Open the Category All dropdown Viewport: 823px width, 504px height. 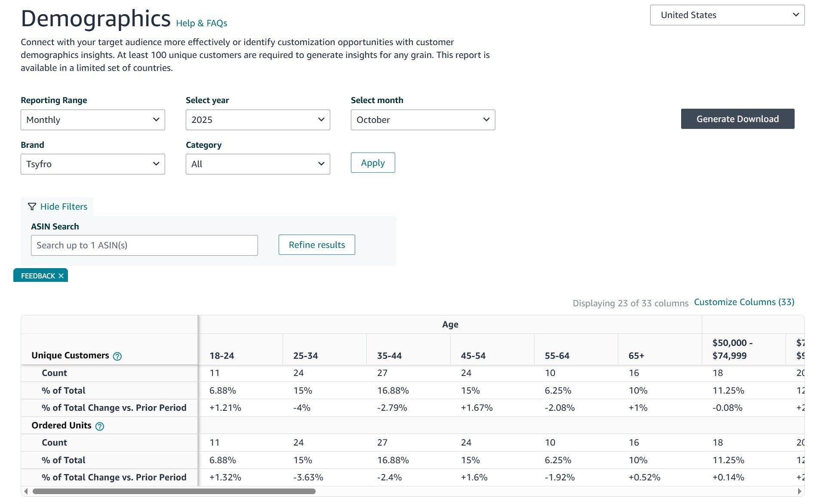258,164
